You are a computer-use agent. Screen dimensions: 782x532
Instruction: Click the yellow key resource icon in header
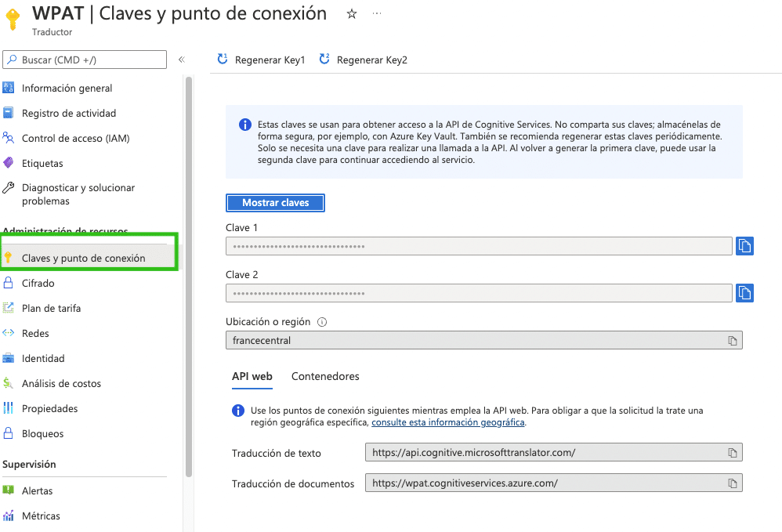pyautogui.click(x=13, y=20)
